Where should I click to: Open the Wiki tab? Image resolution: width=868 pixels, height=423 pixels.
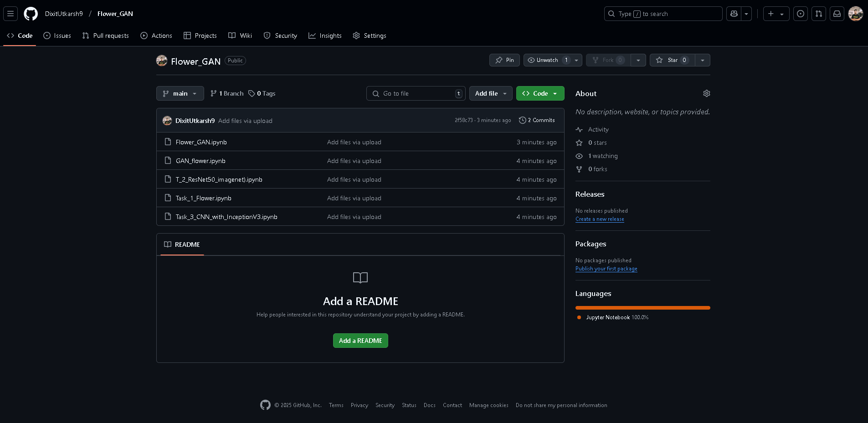(x=240, y=36)
